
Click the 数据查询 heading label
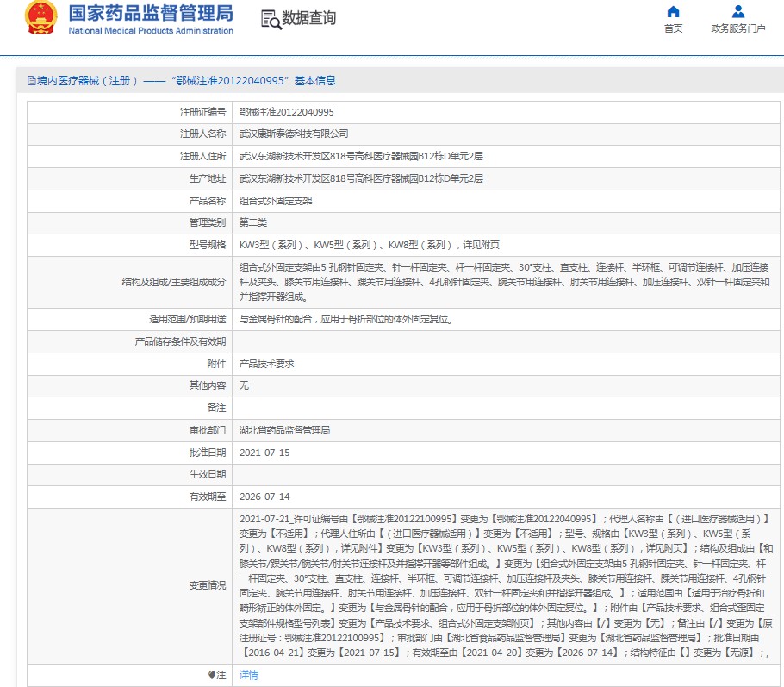coord(309,18)
